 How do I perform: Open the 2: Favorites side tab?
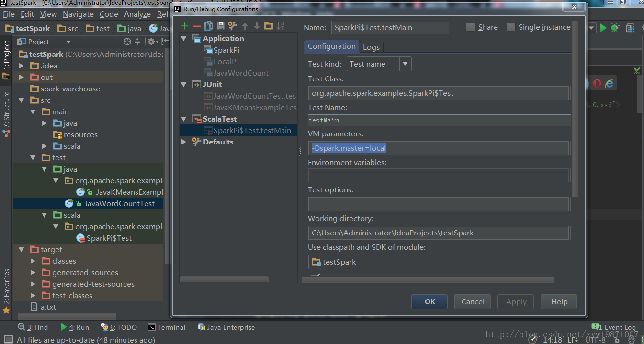6,291
